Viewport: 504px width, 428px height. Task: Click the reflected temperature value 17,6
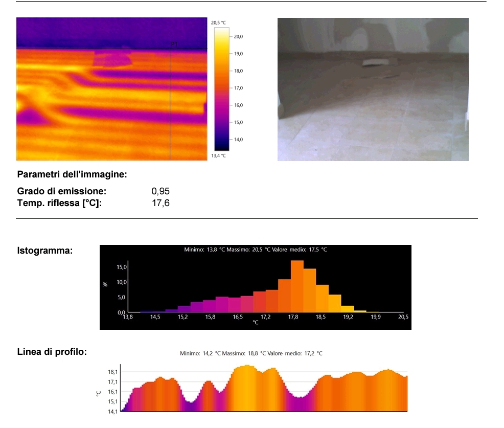point(161,203)
